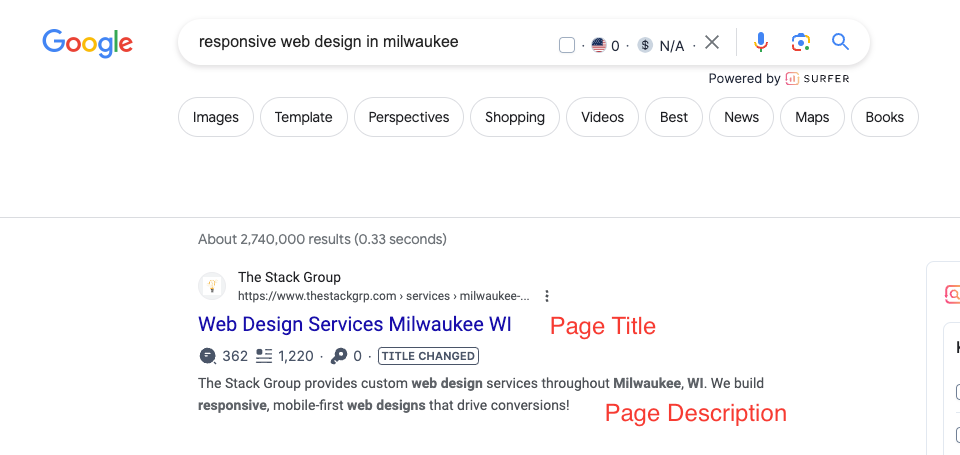960x455 pixels.
Task: Select the Maps filter chip
Action: pyautogui.click(x=812, y=117)
